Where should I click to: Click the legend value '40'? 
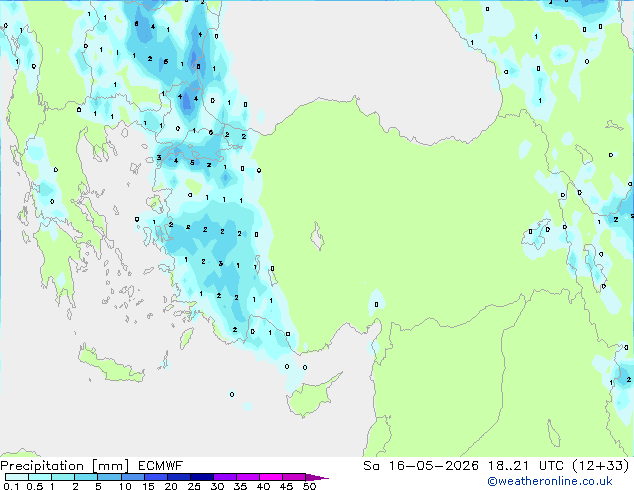(263, 486)
